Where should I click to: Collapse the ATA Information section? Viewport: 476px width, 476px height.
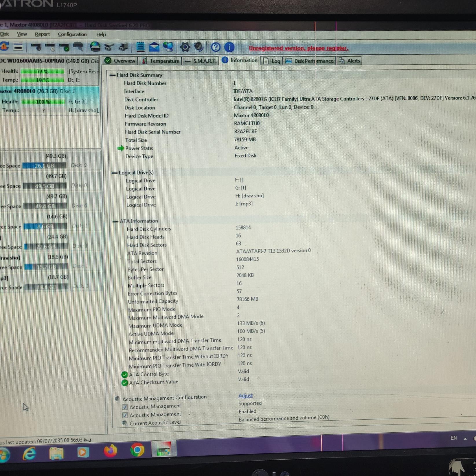[x=115, y=221]
